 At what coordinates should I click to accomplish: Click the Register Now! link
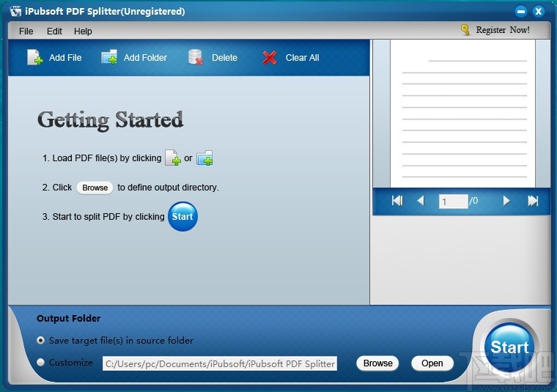point(503,30)
